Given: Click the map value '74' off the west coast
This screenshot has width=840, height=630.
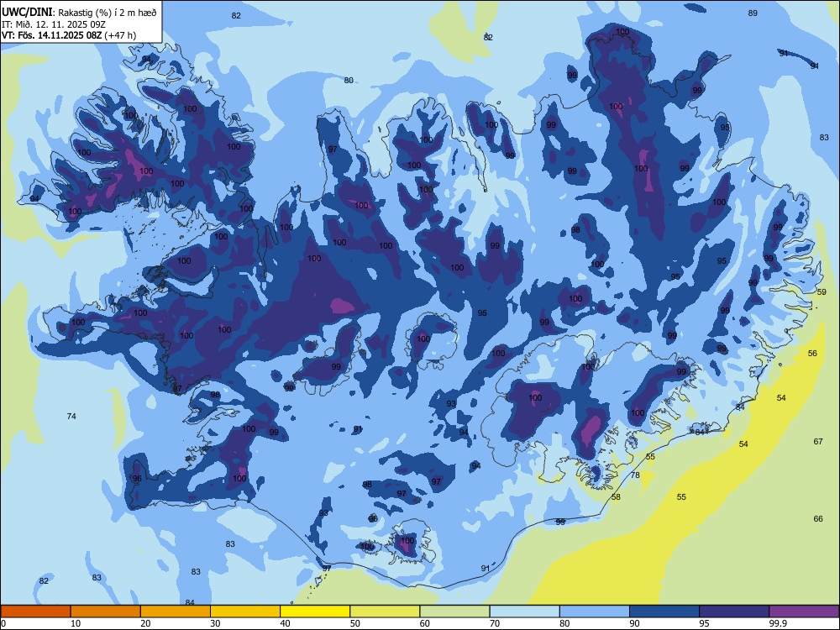Looking at the screenshot, I should coord(71,416).
